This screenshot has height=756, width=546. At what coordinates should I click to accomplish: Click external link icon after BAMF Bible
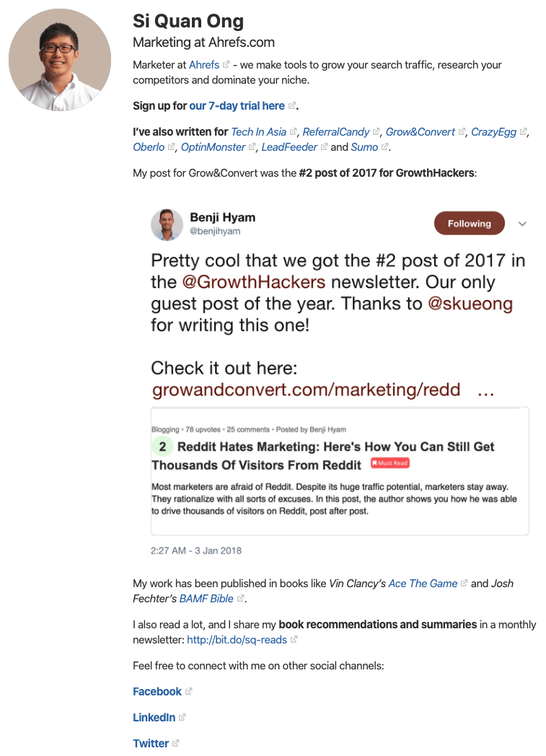pyautogui.click(x=241, y=599)
